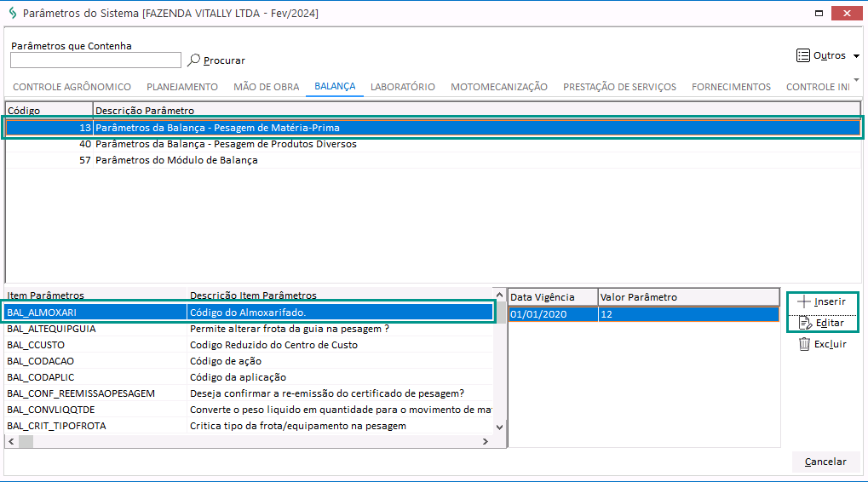Click the Outros list icon
The height and width of the screenshot is (482, 868).
pos(802,55)
